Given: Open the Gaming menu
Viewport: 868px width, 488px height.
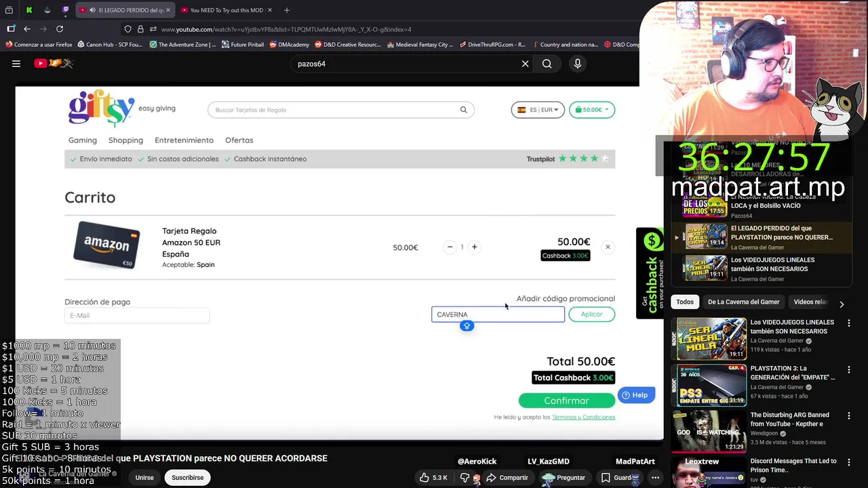Looking at the screenshot, I should pyautogui.click(x=83, y=140).
